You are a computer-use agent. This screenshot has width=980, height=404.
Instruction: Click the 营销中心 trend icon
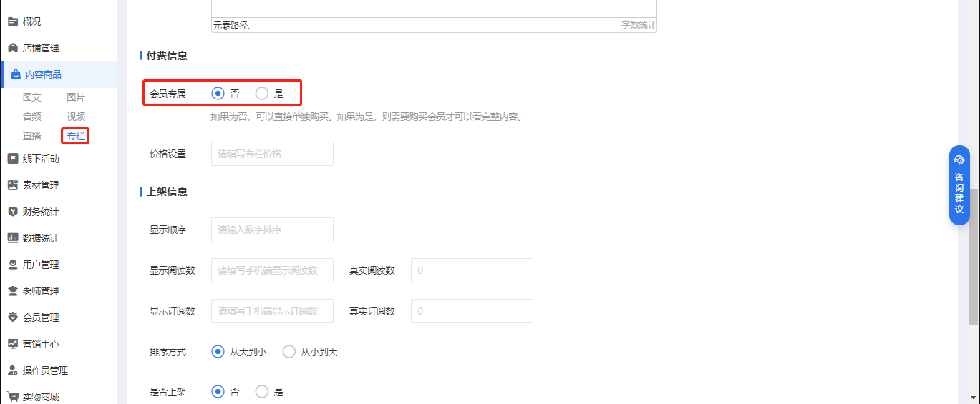point(13,344)
